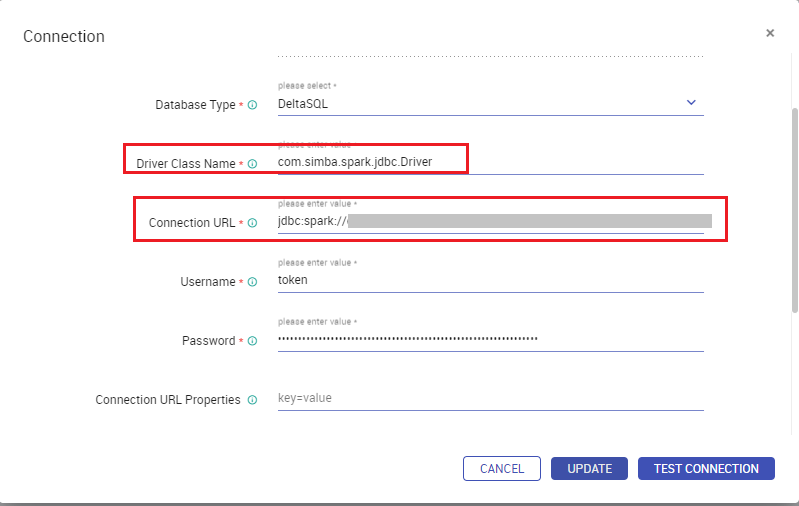Select the DeltaSQL database type field
The height and width of the screenshot is (506, 799).
[491, 104]
